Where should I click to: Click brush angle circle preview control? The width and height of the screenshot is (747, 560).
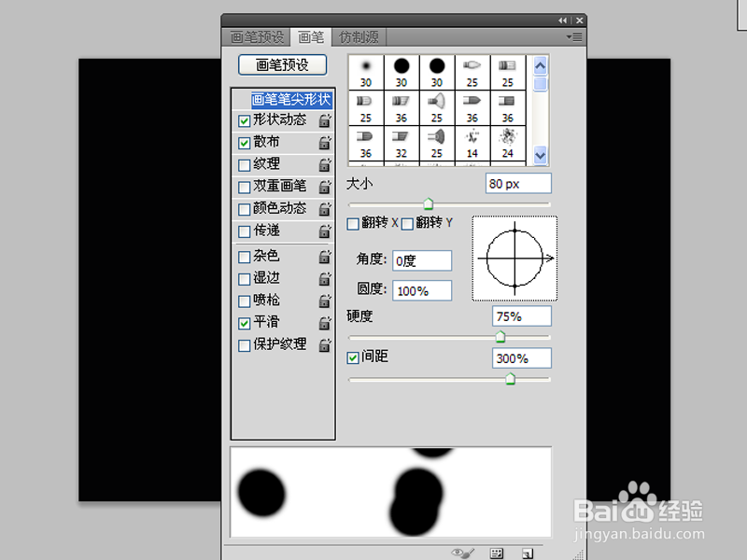514,259
